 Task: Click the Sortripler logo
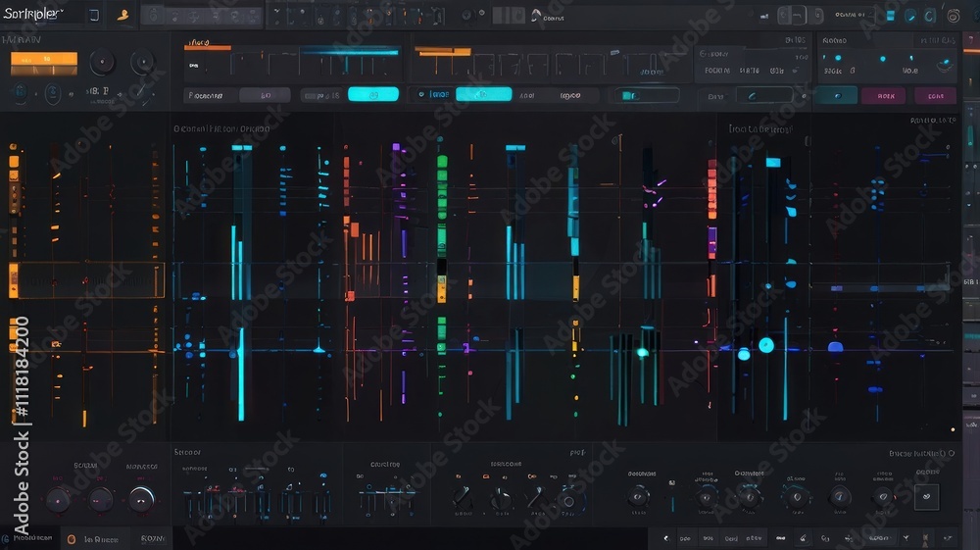coord(33,14)
